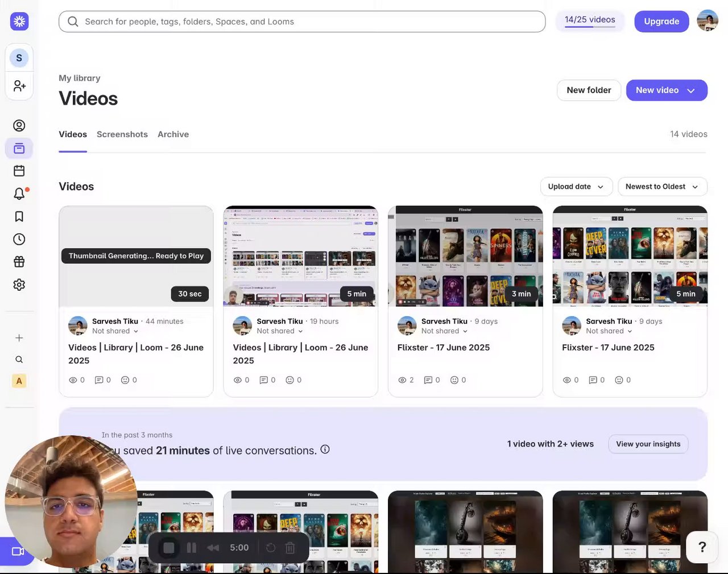Screen dimensions: 728x574
Task: Click the small search icon in sidebar
Action: tap(19, 360)
